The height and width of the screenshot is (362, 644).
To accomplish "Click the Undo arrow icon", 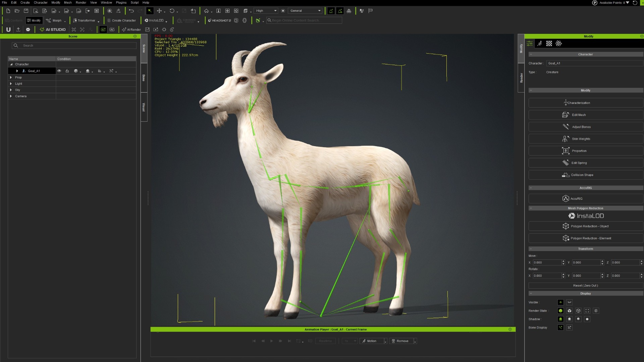I will pyautogui.click(x=131, y=11).
